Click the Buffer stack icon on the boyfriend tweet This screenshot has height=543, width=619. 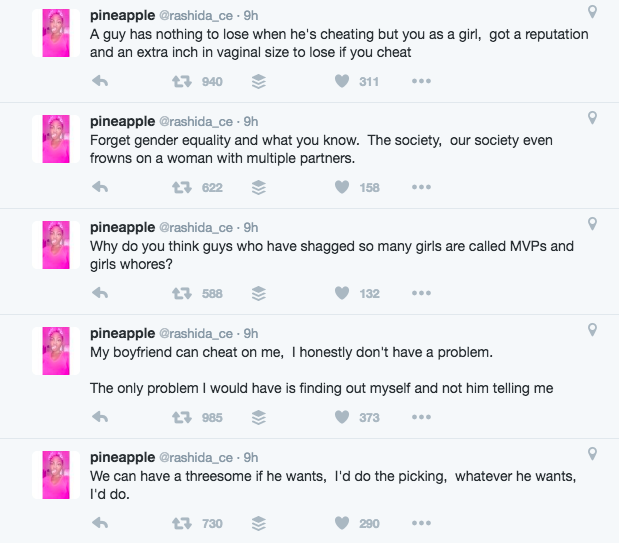tap(259, 417)
